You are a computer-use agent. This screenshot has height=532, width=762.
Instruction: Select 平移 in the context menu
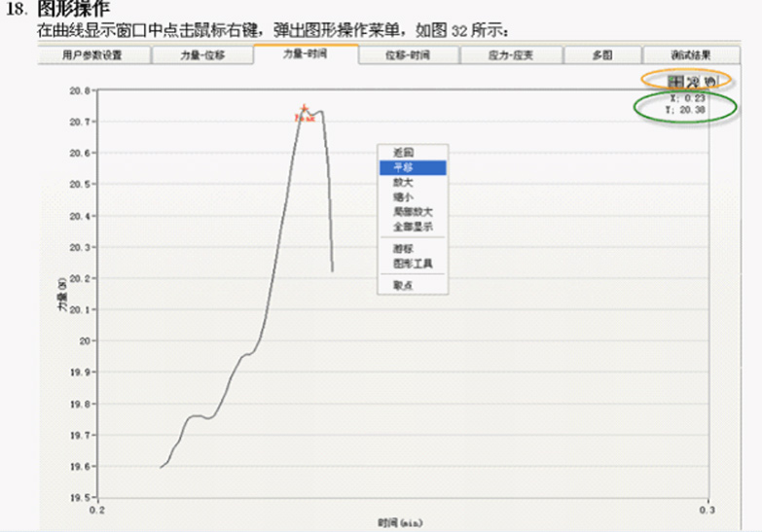[404, 167]
